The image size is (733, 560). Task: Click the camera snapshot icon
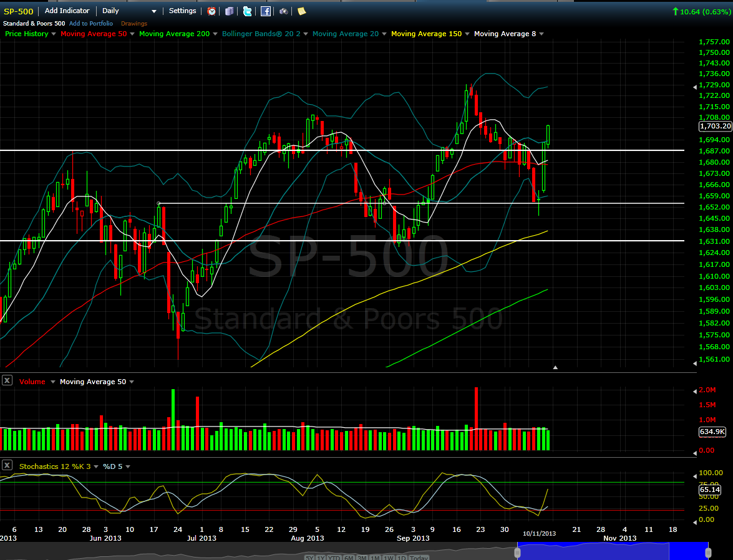(283, 11)
